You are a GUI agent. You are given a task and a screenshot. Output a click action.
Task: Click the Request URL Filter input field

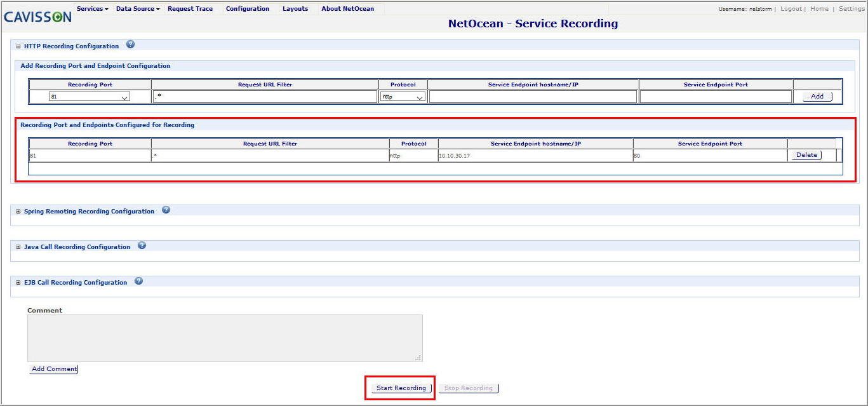[x=265, y=97]
